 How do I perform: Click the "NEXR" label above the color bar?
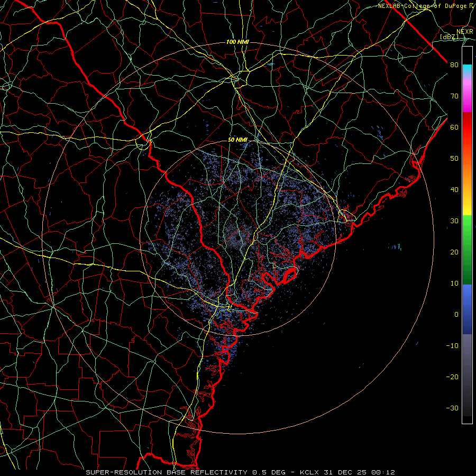coord(464,31)
